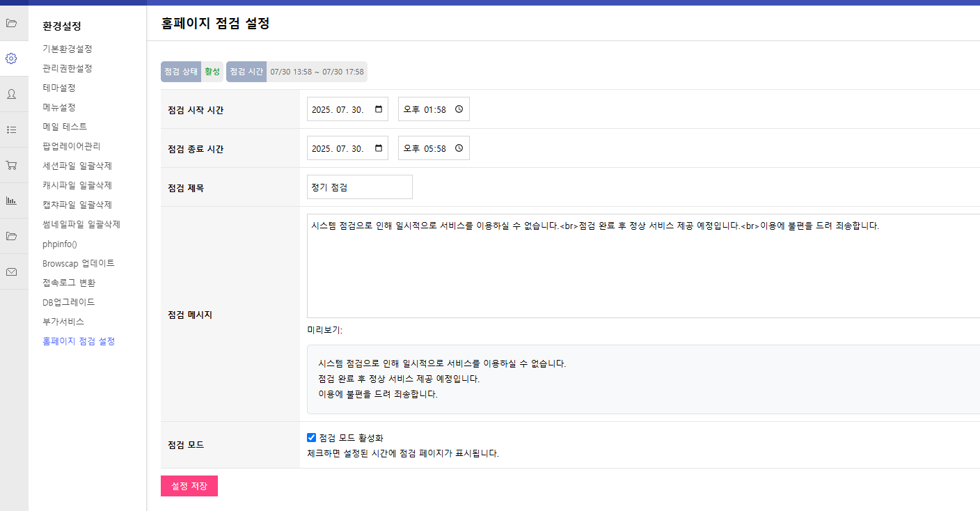Go to 접속로그 변환 menu item
This screenshot has width=980, height=511.
point(69,283)
